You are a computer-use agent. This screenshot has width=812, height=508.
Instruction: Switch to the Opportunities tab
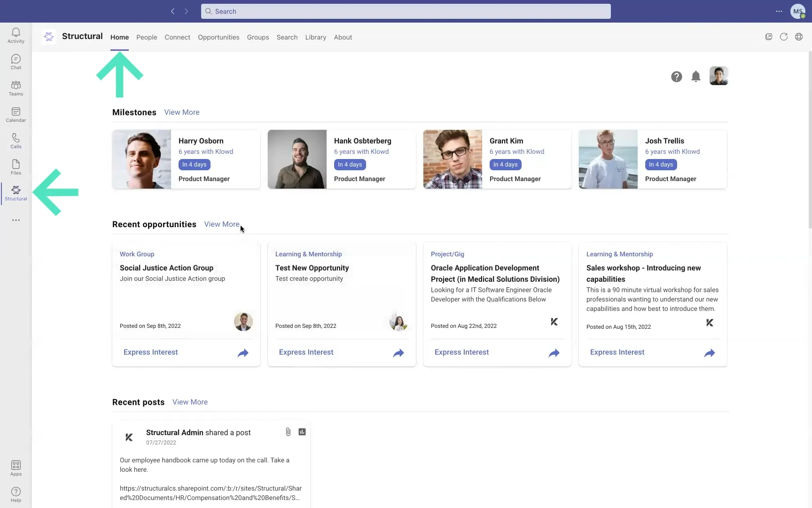tap(219, 37)
